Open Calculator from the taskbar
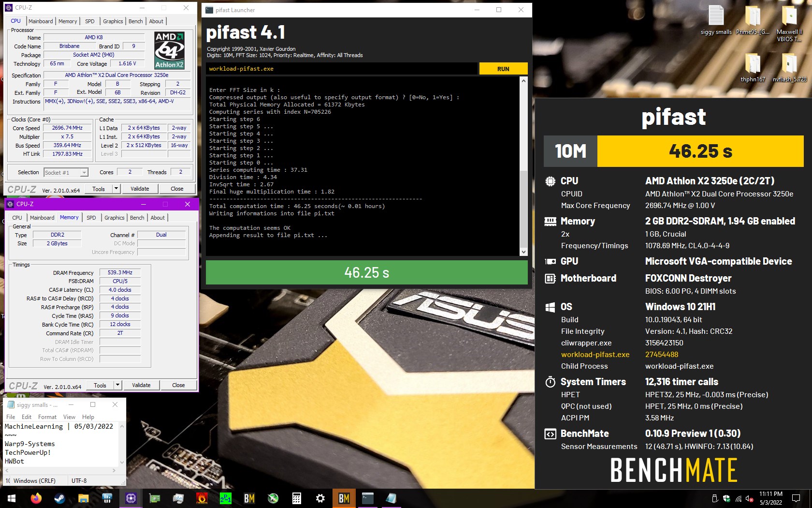The image size is (812, 508). pos(297,498)
